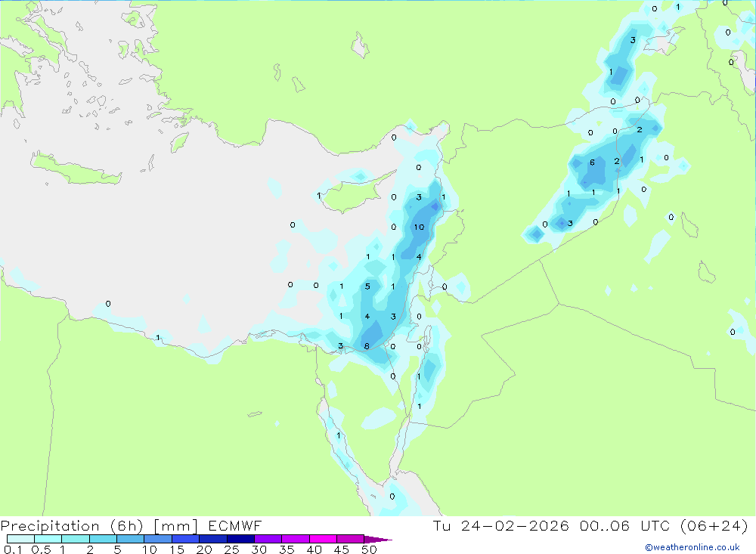Pick the 1–2 mm legend color swatch
This screenshot has height=554, width=756.
click(76, 539)
